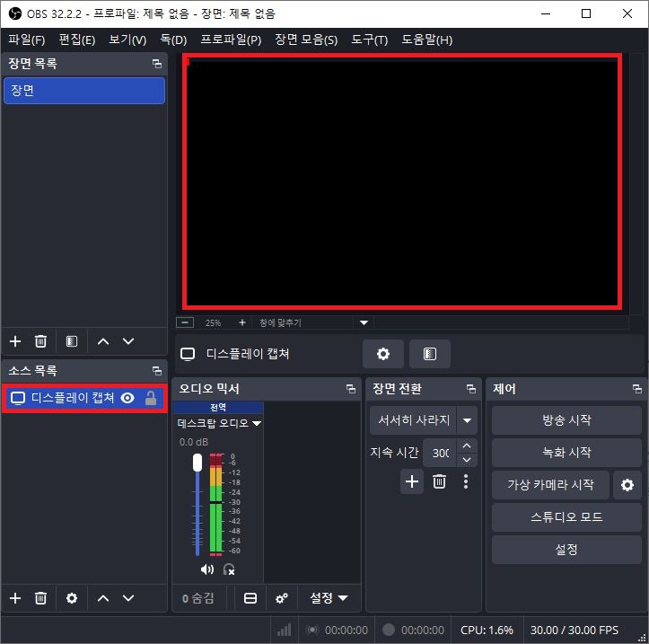Click the stream signal bars status icon
Viewport: 649px width, 644px height.
(284, 630)
